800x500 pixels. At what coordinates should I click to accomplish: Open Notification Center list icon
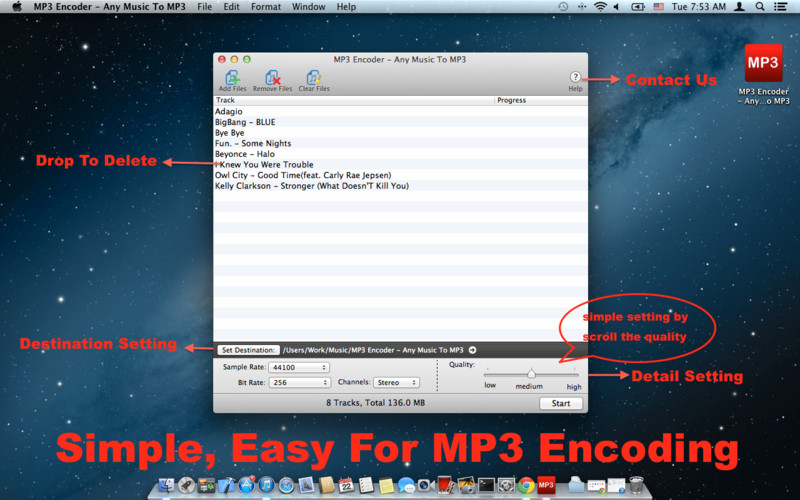click(x=780, y=7)
